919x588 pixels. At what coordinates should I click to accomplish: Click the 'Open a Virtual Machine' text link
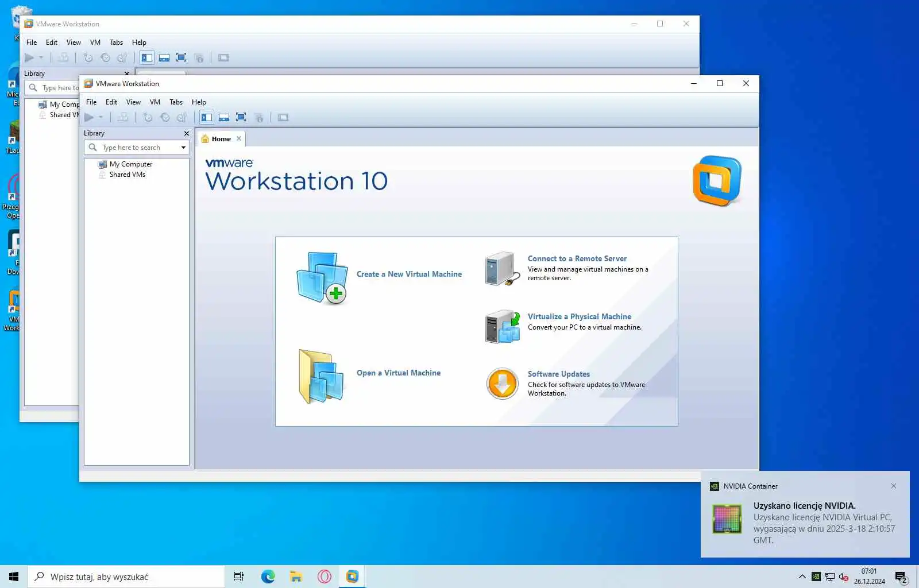[399, 373]
